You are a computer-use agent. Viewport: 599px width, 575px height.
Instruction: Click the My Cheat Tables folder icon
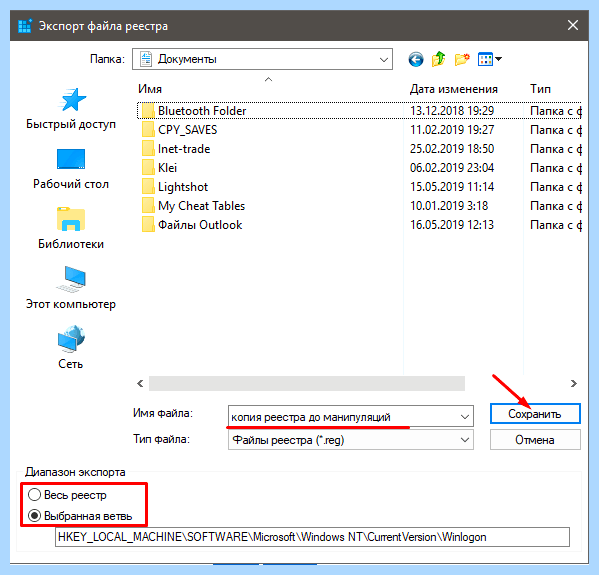coord(148,206)
